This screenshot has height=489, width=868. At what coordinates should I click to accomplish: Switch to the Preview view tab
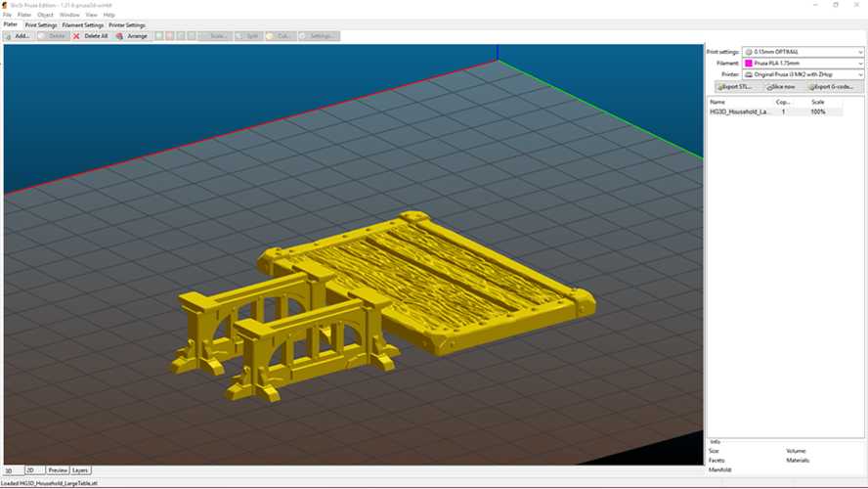tap(58, 470)
